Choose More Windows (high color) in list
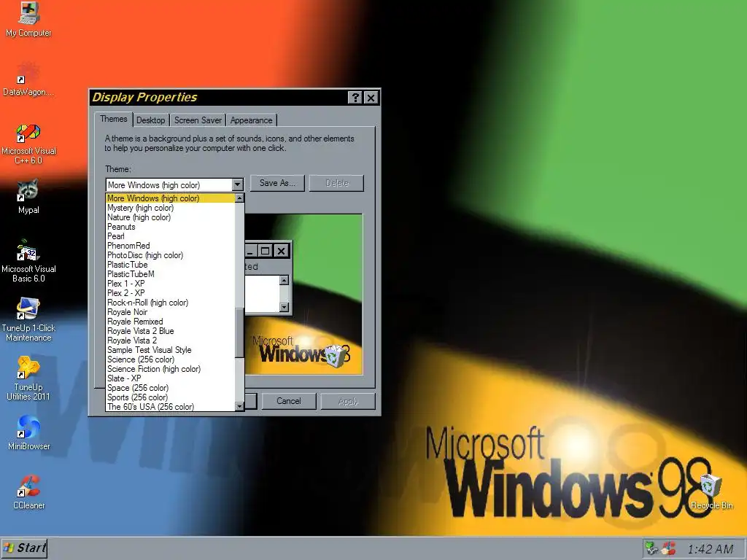747x560 pixels. pyautogui.click(x=171, y=198)
